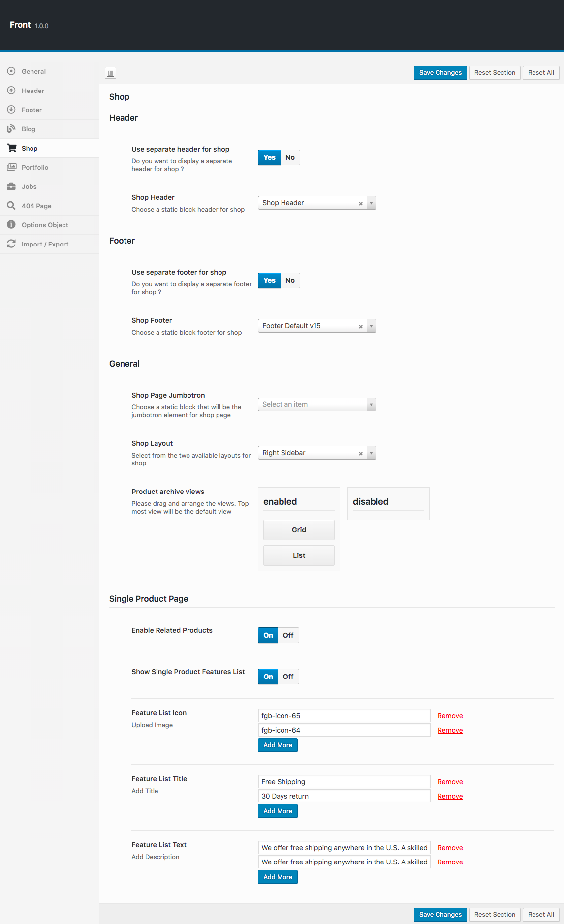Click the List view item
The width and height of the screenshot is (564, 924).
point(299,555)
